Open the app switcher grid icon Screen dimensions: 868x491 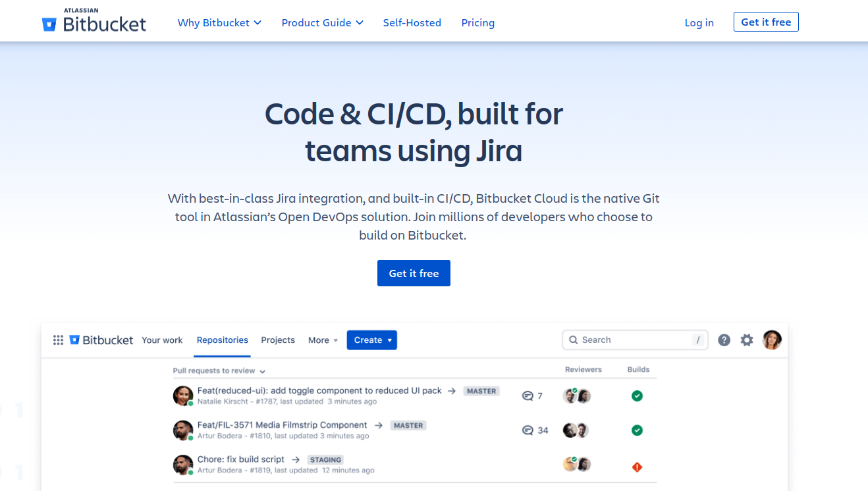click(58, 340)
